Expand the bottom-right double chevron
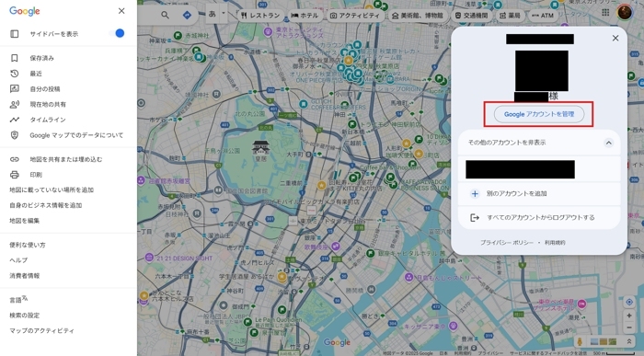Viewport: 644px width, 356px height. click(x=628, y=341)
